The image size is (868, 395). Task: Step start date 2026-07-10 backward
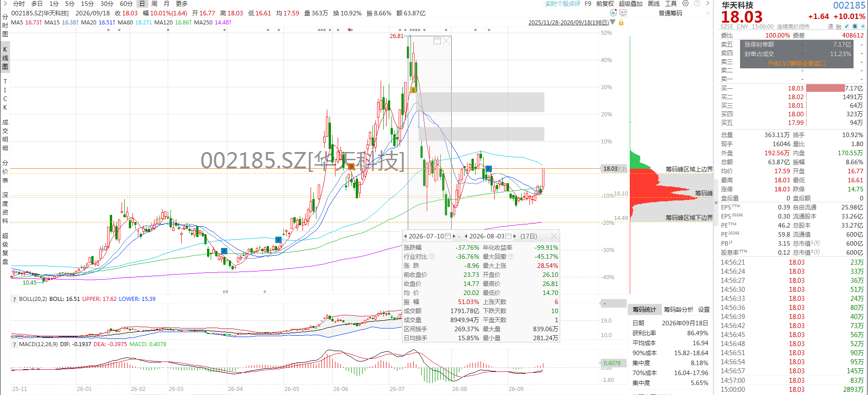(406, 236)
